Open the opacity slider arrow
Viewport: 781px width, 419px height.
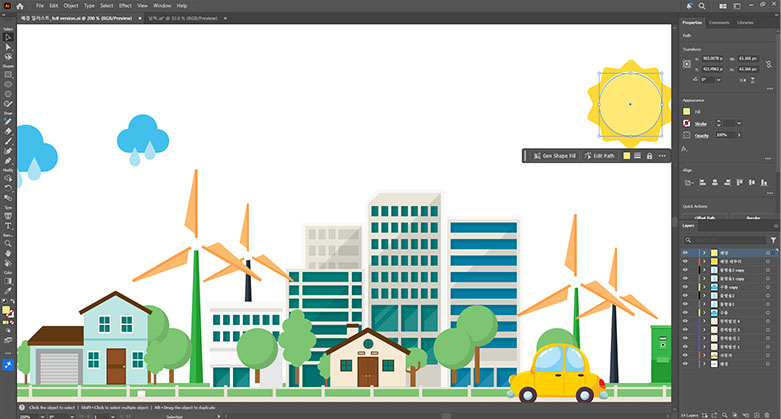[739, 135]
